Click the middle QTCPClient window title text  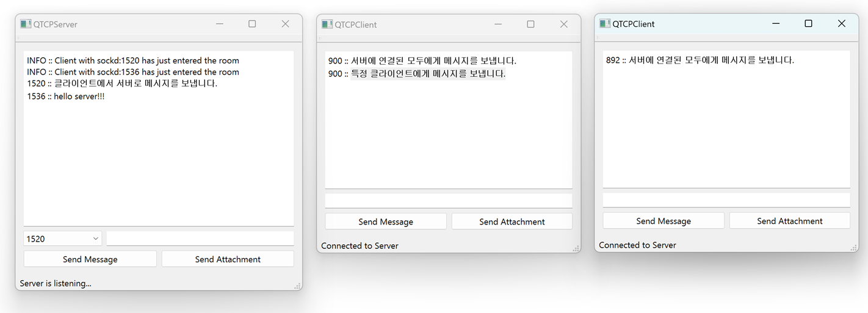(356, 25)
